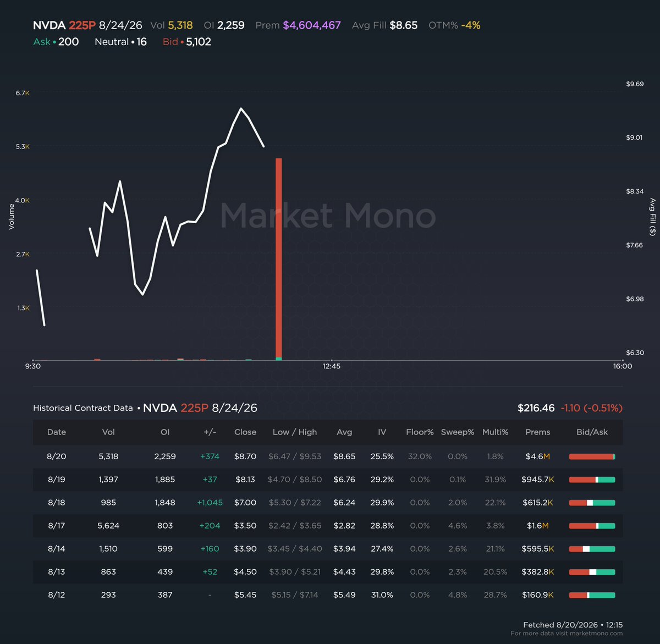Click the Vol column header
660x644 pixels.
(108, 432)
